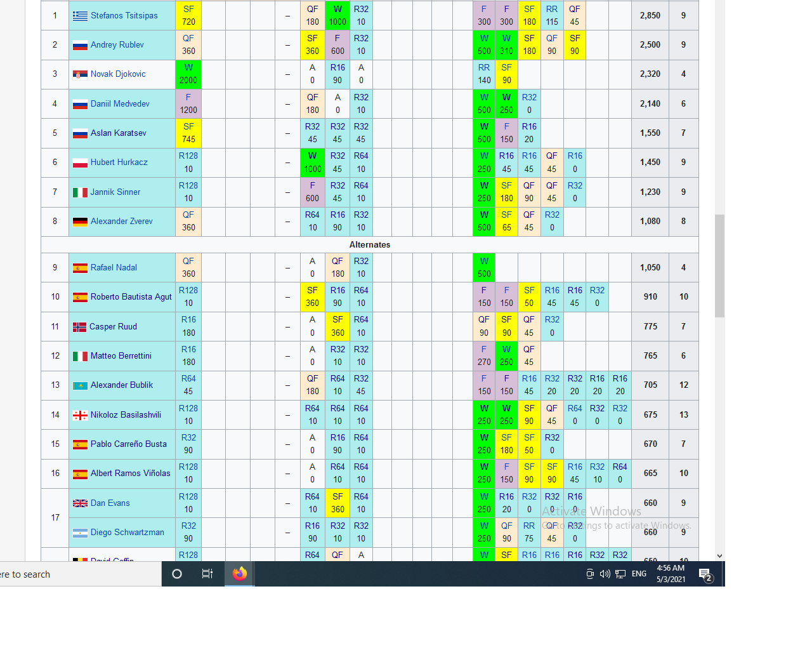Image resolution: width=812 pixels, height=650 pixels.
Task: Click the Cortana circle on the taskbar
Action: pos(177,574)
